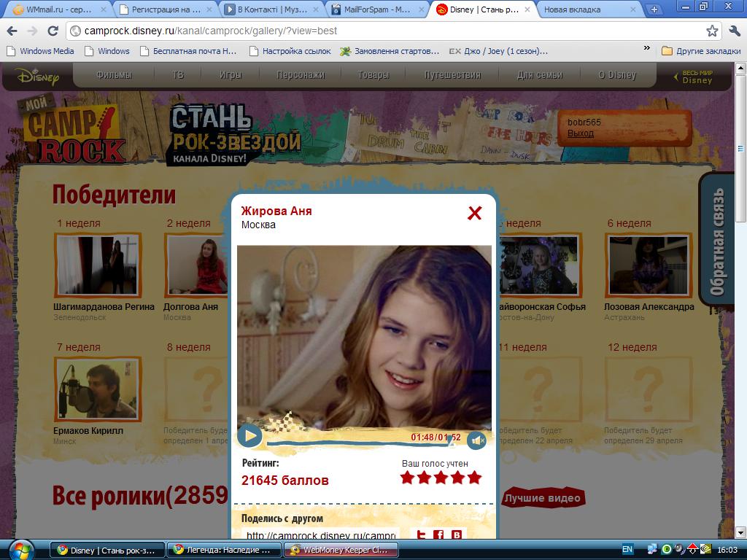The width and height of the screenshot is (747, 560).
Task: Open Игры menu on Disney bar
Action: 231,75
